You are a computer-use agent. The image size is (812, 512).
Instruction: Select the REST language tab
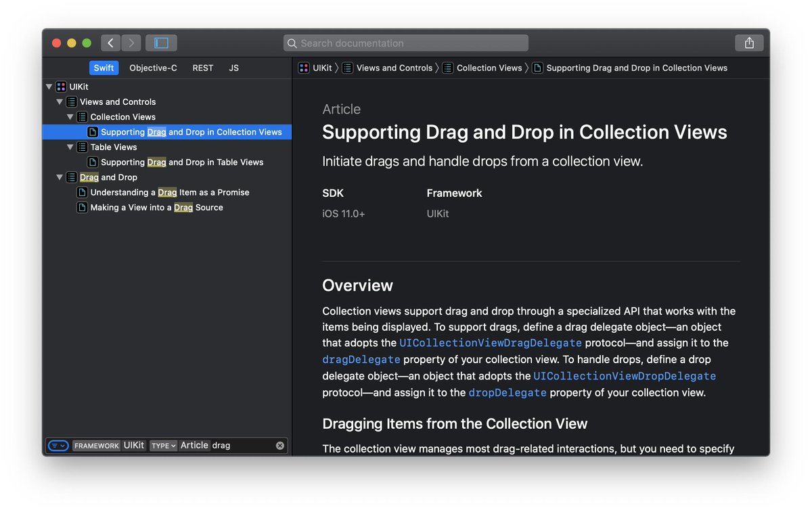[x=202, y=68]
